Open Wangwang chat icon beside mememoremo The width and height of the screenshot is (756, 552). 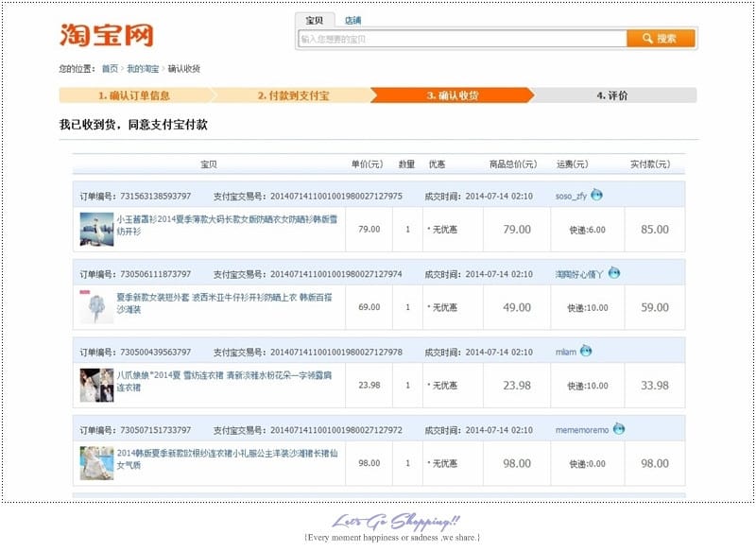pyautogui.click(x=619, y=428)
